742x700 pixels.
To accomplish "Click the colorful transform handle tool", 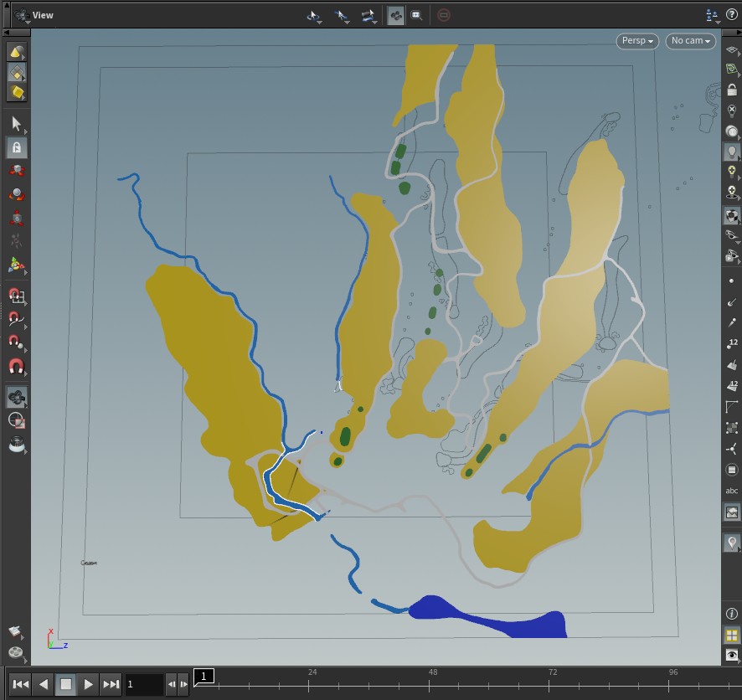I will coord(17,265).
